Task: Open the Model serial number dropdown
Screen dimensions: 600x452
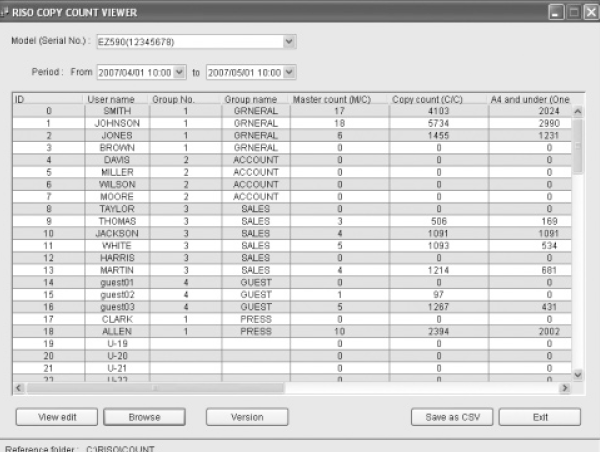Action: tap(289, 42)
